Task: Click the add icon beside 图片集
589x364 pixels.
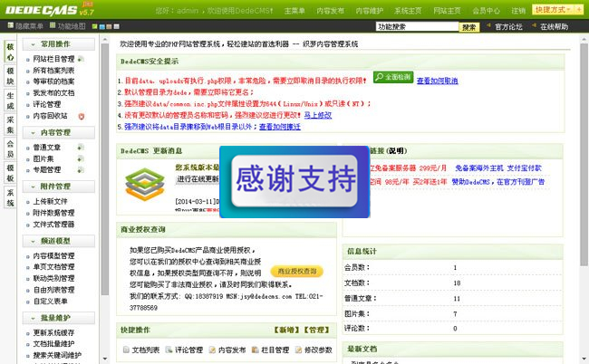Action: [81, 158]
